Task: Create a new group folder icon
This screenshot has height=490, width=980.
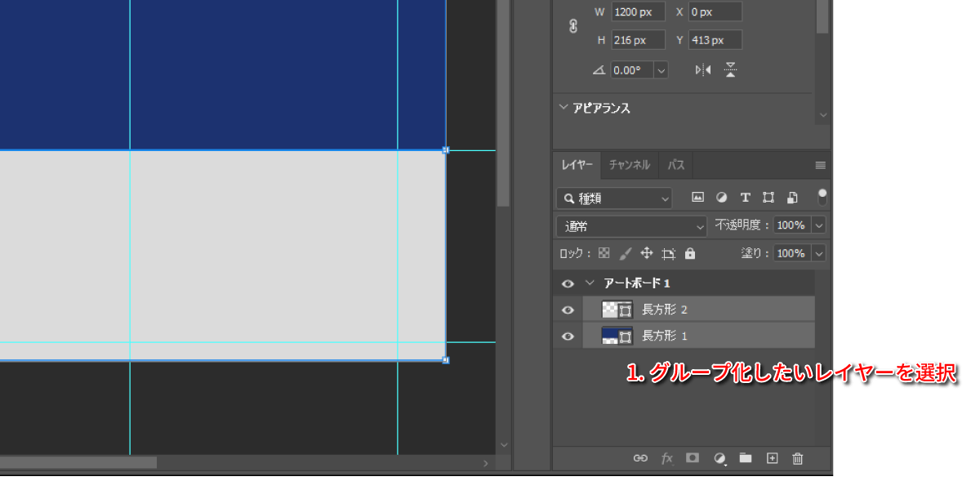Action: coord(746,458)
